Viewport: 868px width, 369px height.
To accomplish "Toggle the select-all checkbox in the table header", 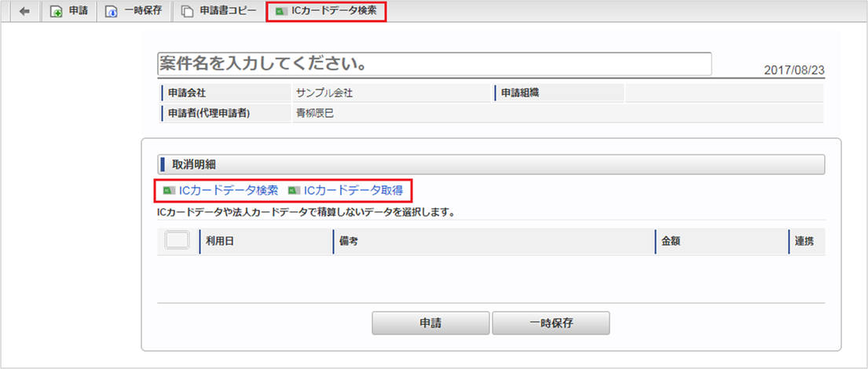I will coord(178,241).
